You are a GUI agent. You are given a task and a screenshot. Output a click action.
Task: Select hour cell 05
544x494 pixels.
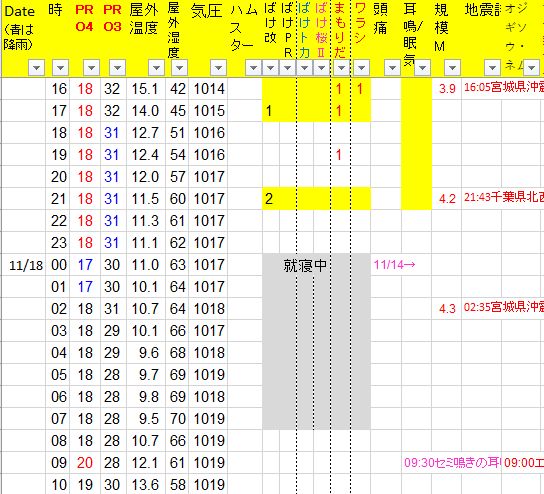pyautogui.click(x=59, y=375)
